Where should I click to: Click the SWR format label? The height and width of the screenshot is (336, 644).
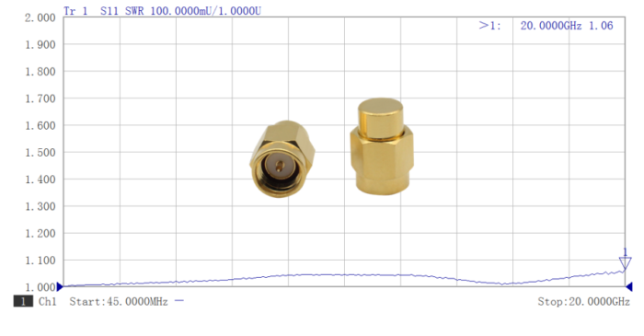point(134,11)
